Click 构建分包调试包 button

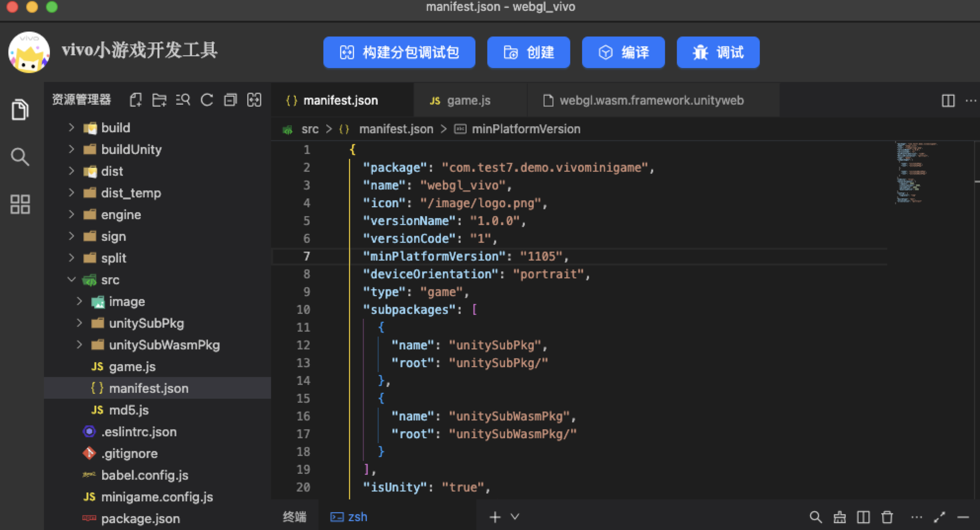399,52
